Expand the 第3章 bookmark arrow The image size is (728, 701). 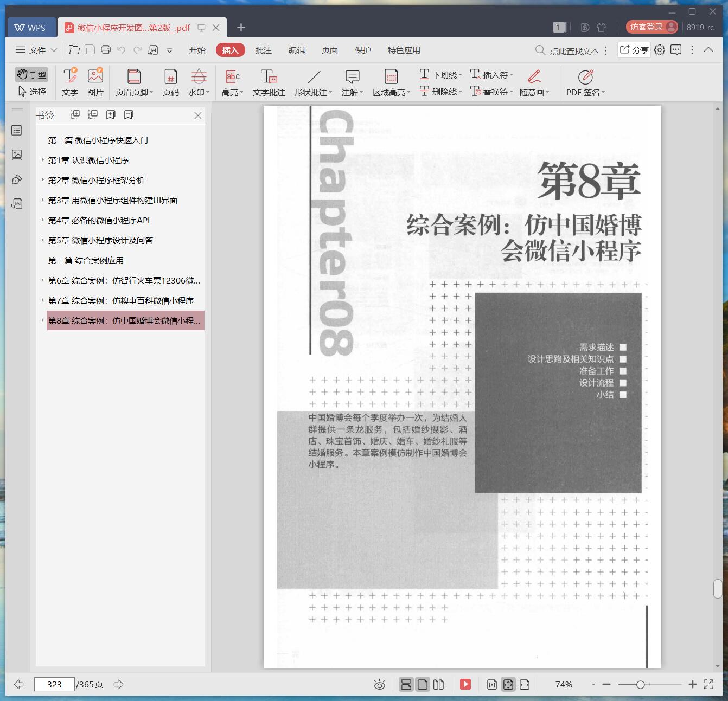point(42,200)
